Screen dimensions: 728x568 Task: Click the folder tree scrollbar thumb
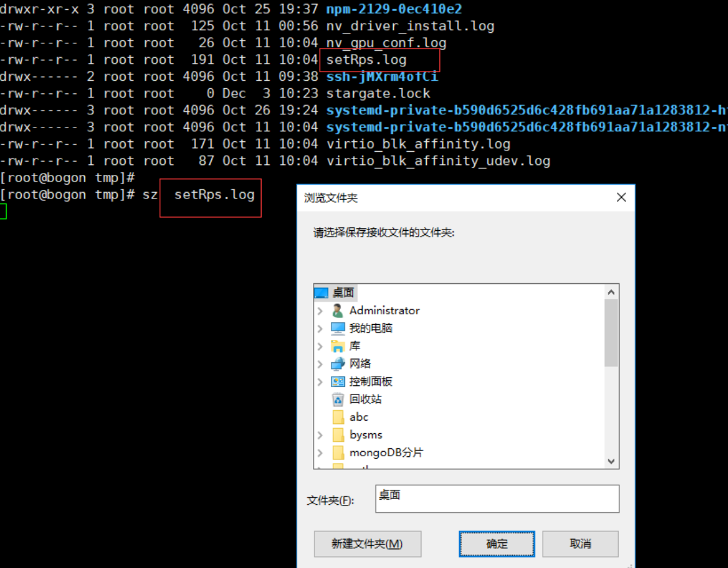tap(611, 333)
